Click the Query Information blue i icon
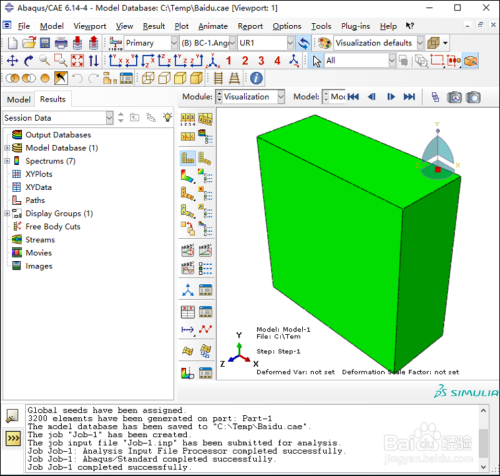 point(256,78)
